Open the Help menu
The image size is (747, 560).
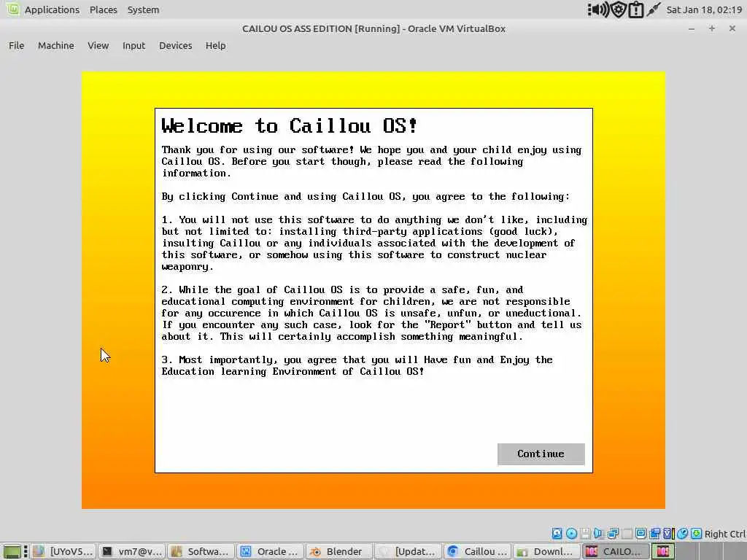click(x=215, y=45)
